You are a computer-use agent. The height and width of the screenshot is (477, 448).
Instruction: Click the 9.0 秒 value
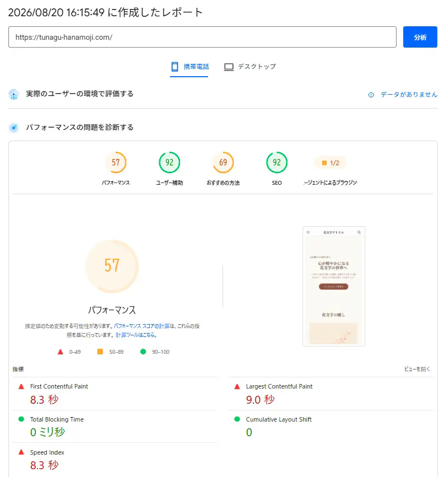(260, 399)
